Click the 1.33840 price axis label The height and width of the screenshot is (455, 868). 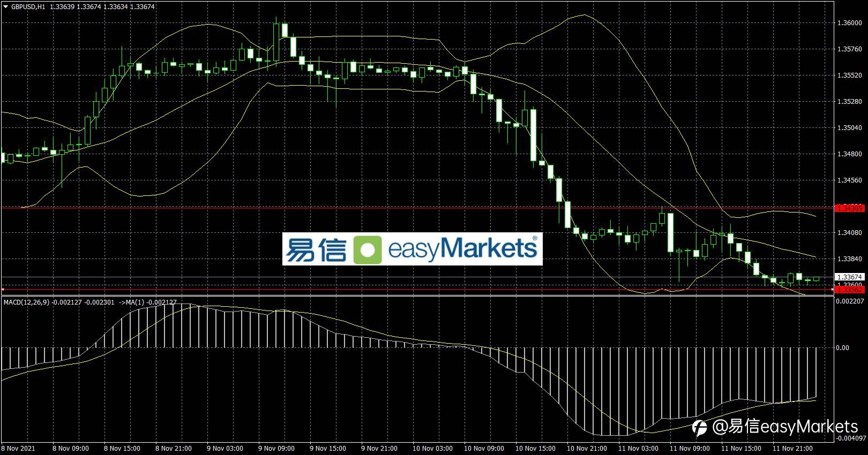[x=849, y=259]
